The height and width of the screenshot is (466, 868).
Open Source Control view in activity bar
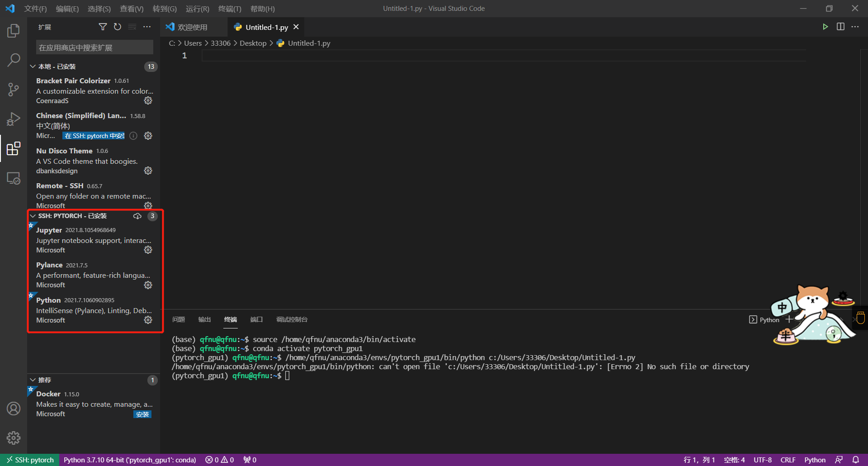[14, 89]
